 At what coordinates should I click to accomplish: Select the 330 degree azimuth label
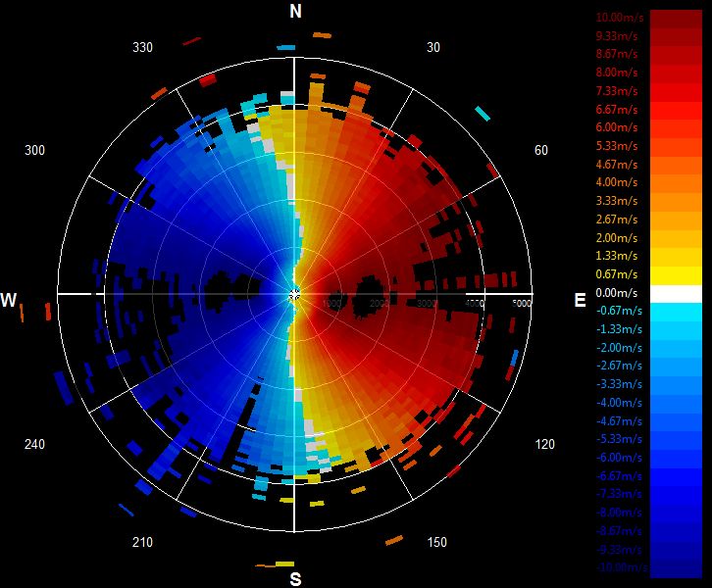pos(142,47)
